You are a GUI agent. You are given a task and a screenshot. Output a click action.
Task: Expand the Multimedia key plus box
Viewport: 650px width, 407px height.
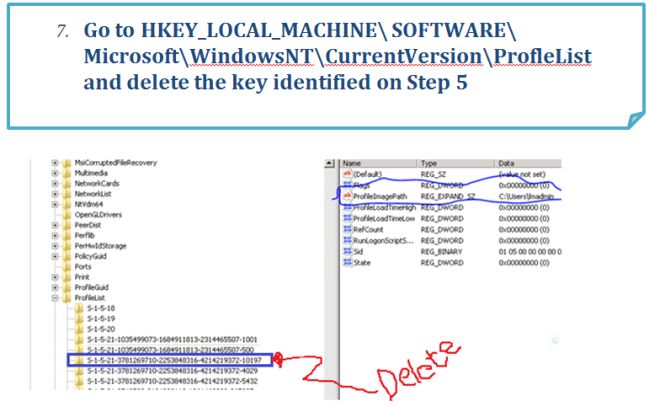(x=55, y=173)
